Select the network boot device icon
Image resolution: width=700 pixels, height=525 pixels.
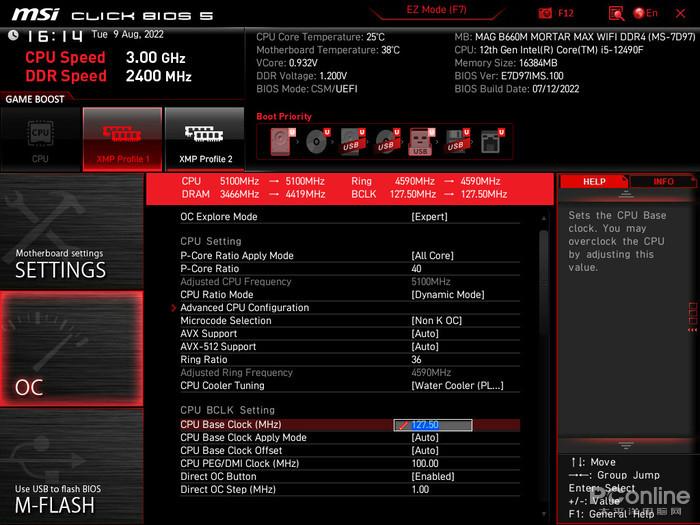[492, 142]
